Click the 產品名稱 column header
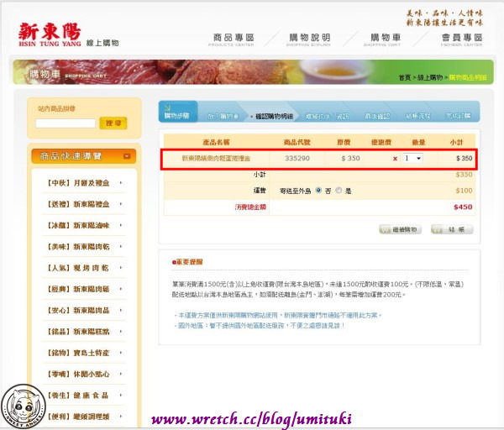 click(216, 142)
